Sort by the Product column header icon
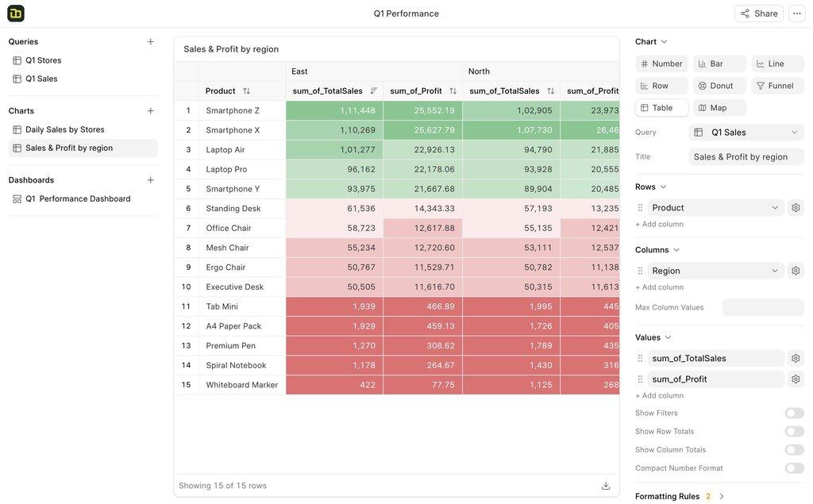The height and width of the screenshot is (504, 813). [246, 91]
